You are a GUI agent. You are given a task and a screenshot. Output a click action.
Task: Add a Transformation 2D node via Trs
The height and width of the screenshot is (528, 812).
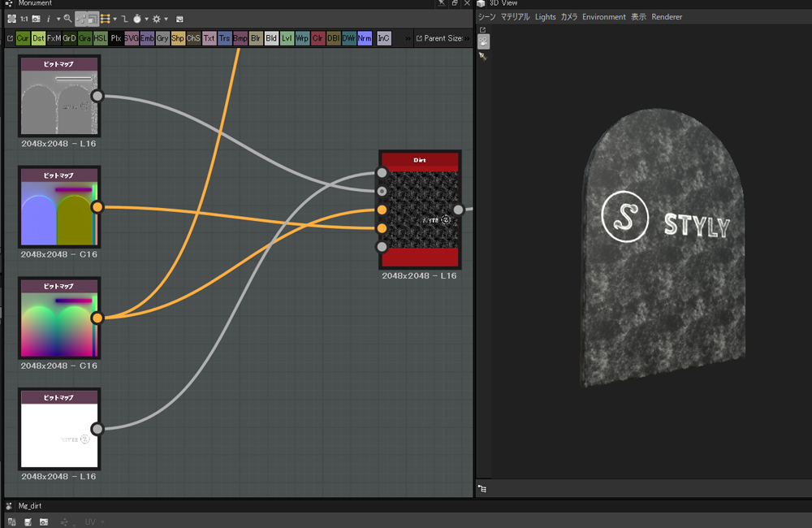[x=225, y=38]
